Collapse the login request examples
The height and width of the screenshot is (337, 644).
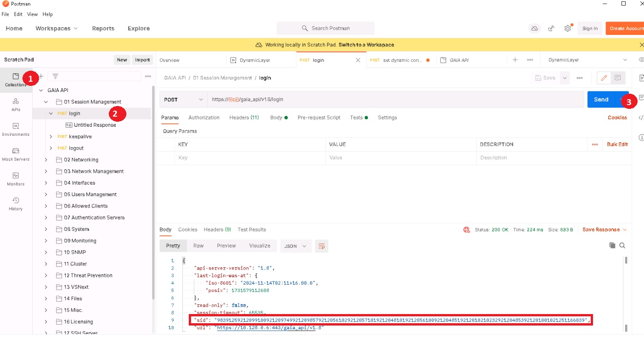tap(51, 113)
